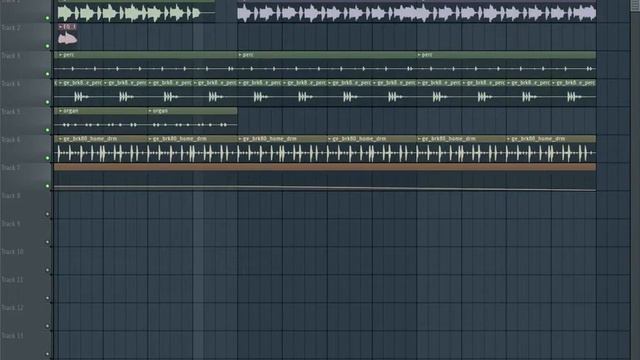Toggle the Track 12 mute dot
The image size is (640, 360).
click(x=47, y=326)
